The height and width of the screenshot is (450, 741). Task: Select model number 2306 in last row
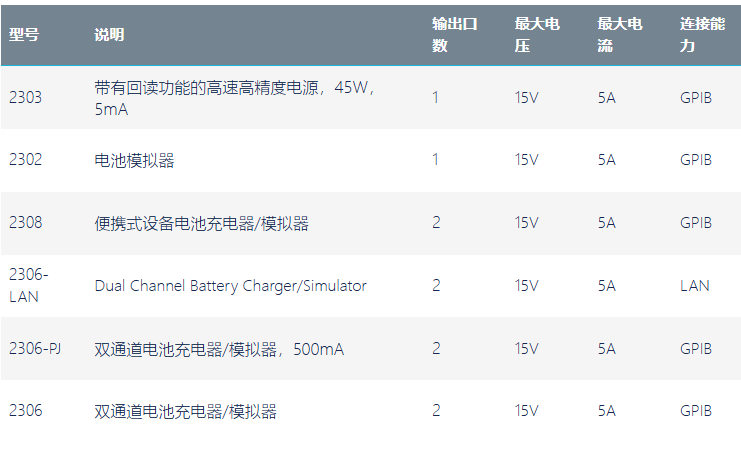click(26, 411)
